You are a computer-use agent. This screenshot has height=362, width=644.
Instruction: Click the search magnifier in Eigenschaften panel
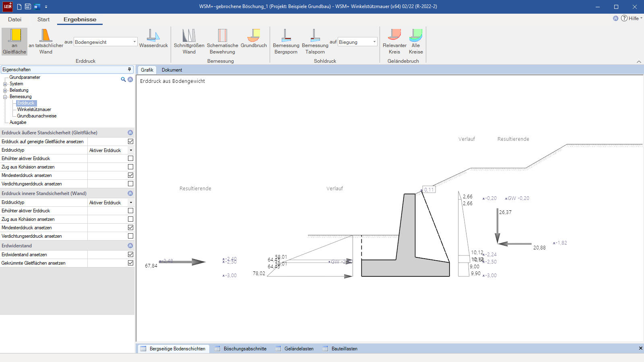click(x=123, y=79)
